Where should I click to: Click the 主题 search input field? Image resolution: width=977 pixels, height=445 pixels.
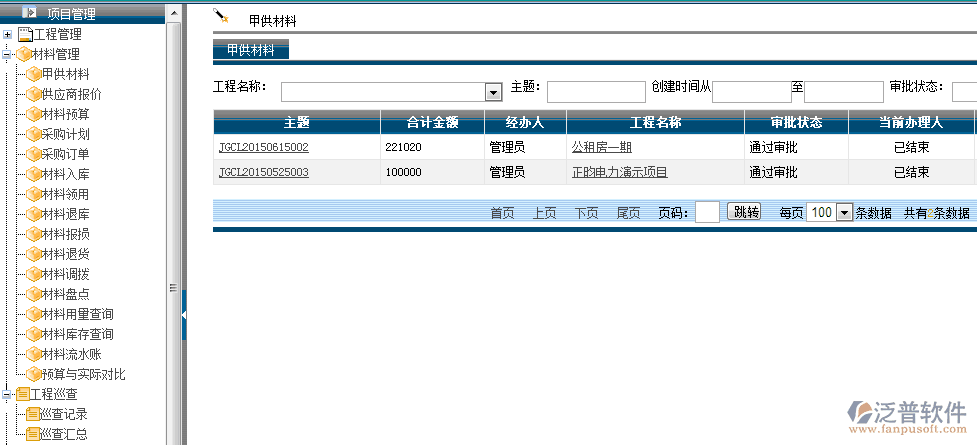coord(596,92)
